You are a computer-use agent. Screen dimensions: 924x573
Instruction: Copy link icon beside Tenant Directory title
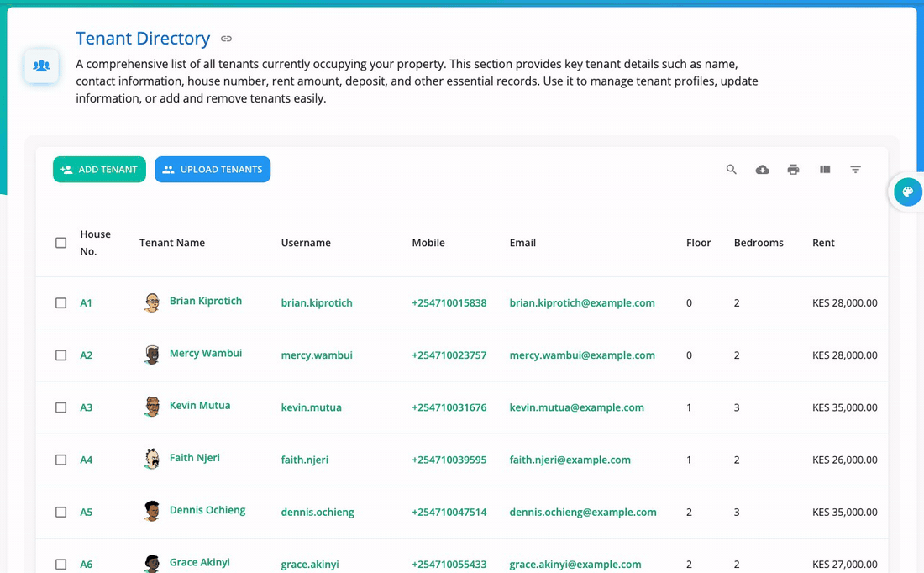(226, 39)
